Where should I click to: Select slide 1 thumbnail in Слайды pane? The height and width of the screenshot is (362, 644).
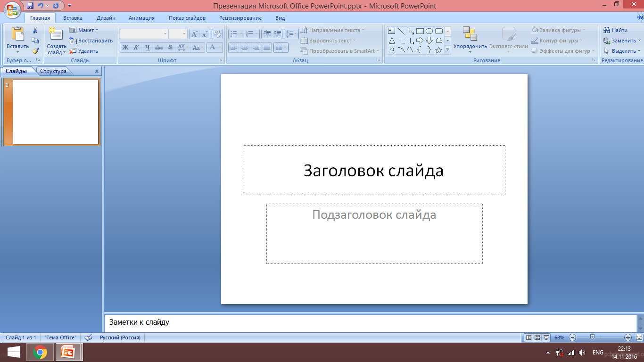(x=56, y=112)
